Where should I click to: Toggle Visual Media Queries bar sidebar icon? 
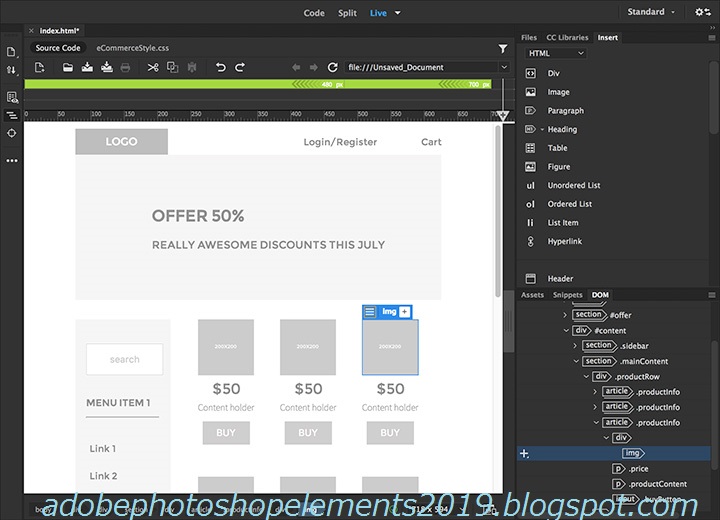[x=12, y=115]
